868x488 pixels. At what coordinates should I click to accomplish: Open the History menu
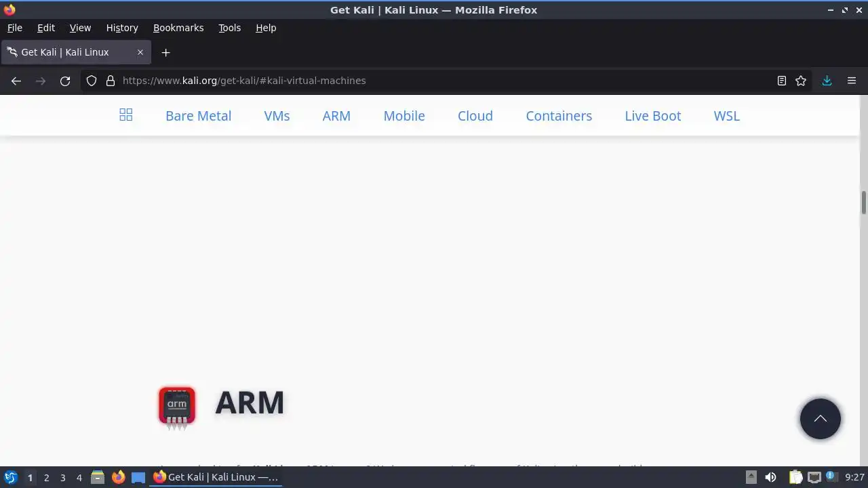[x=122, y=28]
